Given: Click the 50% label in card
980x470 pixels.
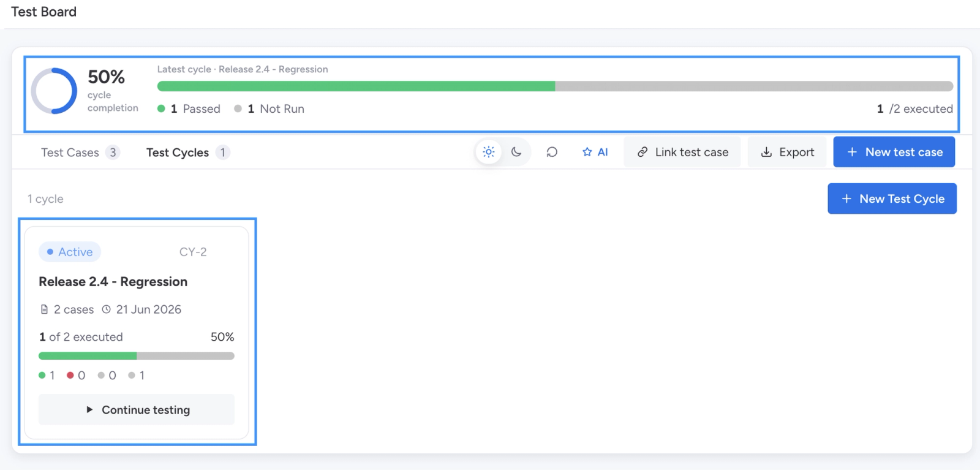Looking at the screenshot, I should (222, 337).
